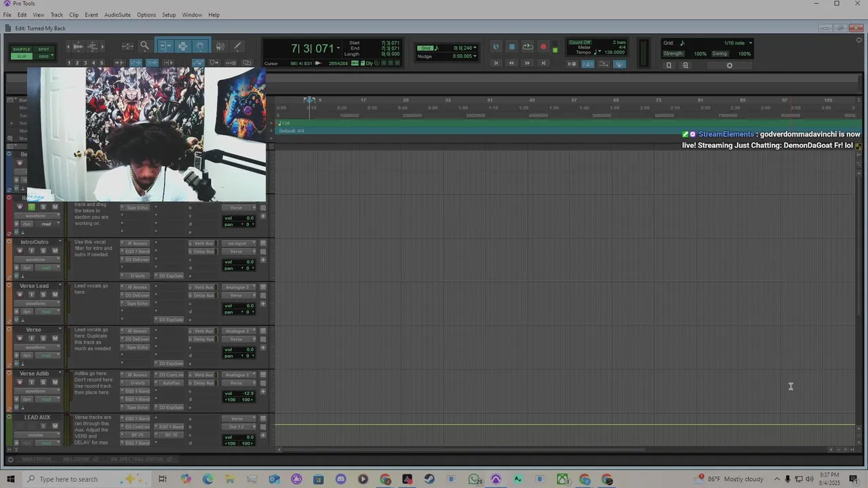Open the Edit menu
Image resolution: width=868 pixels, height=488 pixels.
click(x=22, y=15)
